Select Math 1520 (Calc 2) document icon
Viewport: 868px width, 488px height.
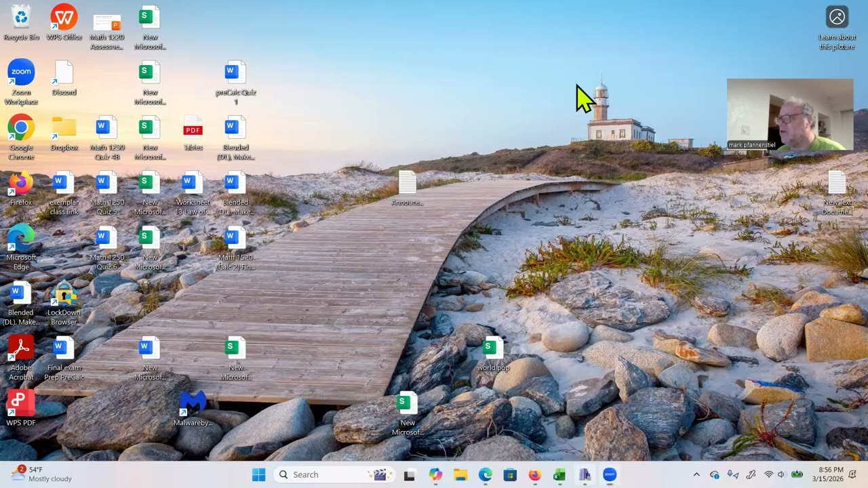(x=235, y=248)
